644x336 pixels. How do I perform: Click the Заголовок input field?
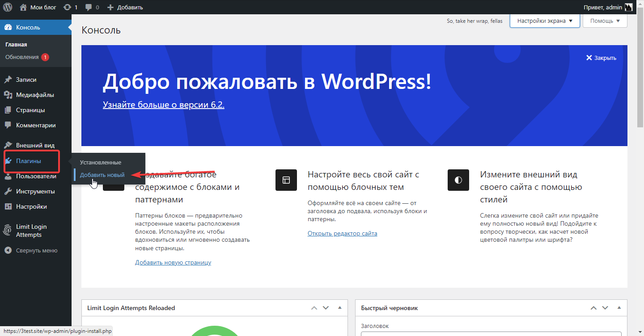coord(491,334)
